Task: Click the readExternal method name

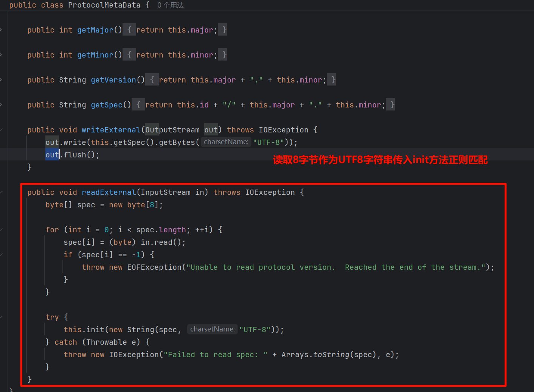Action: (109, 192)
